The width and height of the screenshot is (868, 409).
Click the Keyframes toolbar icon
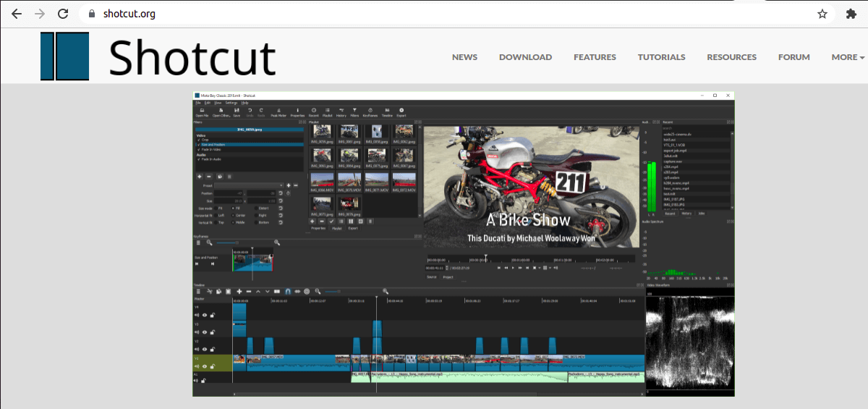[370, 112]
